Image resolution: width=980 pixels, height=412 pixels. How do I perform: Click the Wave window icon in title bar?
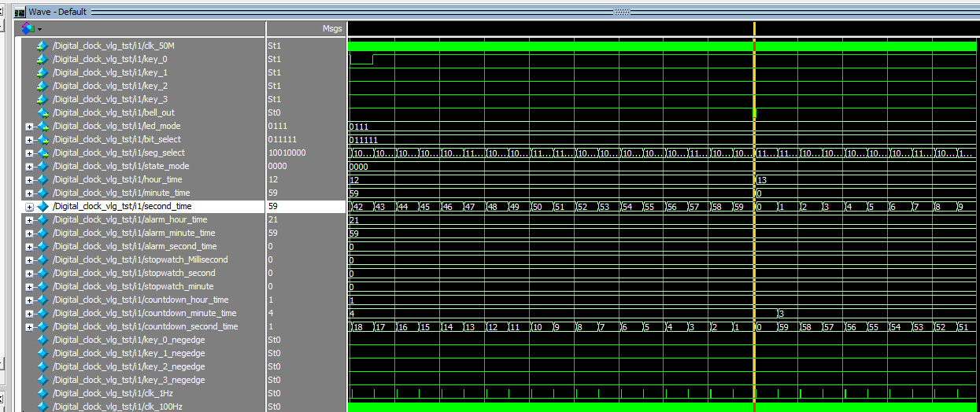click(x=20, y=13)
